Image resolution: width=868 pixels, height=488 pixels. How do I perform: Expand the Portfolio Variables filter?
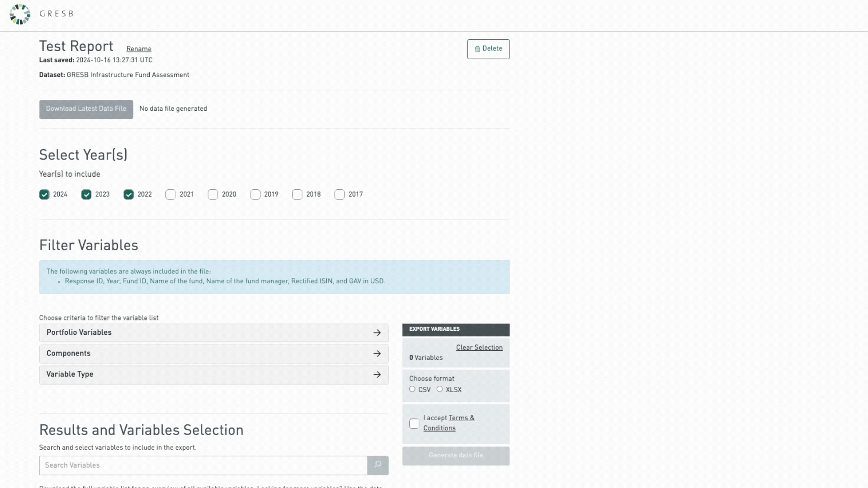click(214, 333)
